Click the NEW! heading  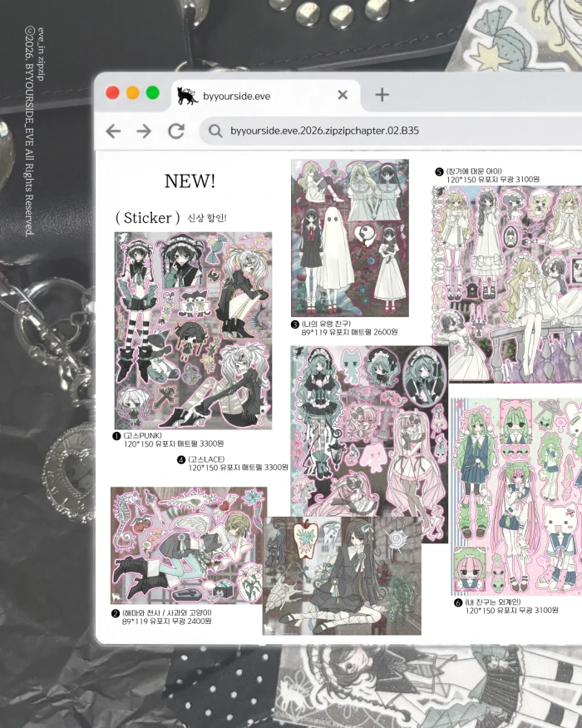[x=190, y=181]
